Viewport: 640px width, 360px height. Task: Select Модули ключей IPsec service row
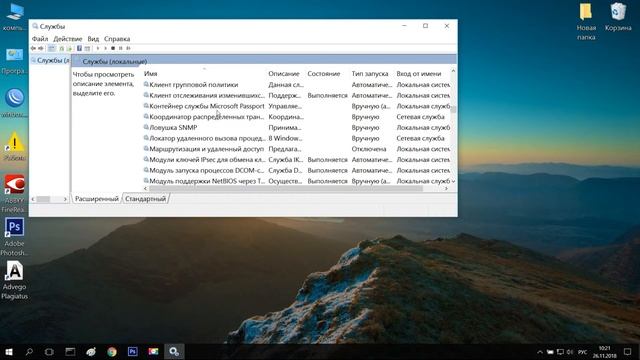click(x=296, y=160)
